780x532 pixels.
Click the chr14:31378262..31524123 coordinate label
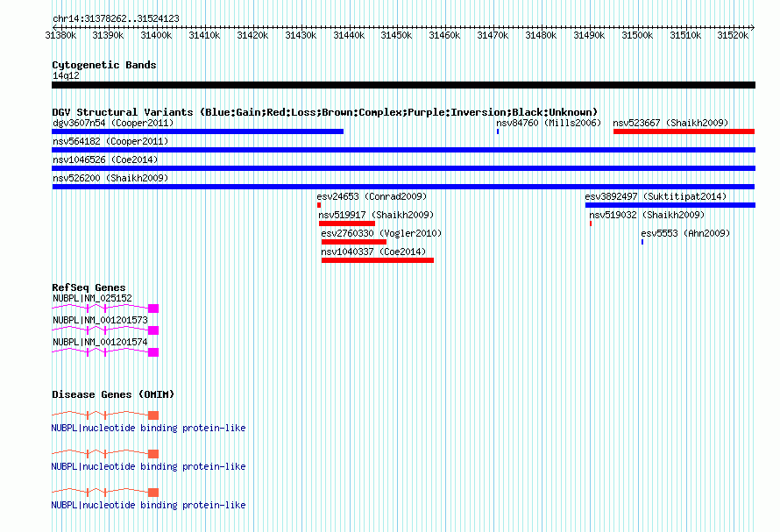pyautogui.click(x=116, y=19)
